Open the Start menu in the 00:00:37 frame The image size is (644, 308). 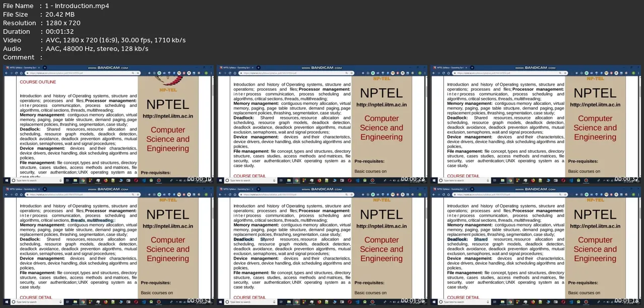point(434,180)
